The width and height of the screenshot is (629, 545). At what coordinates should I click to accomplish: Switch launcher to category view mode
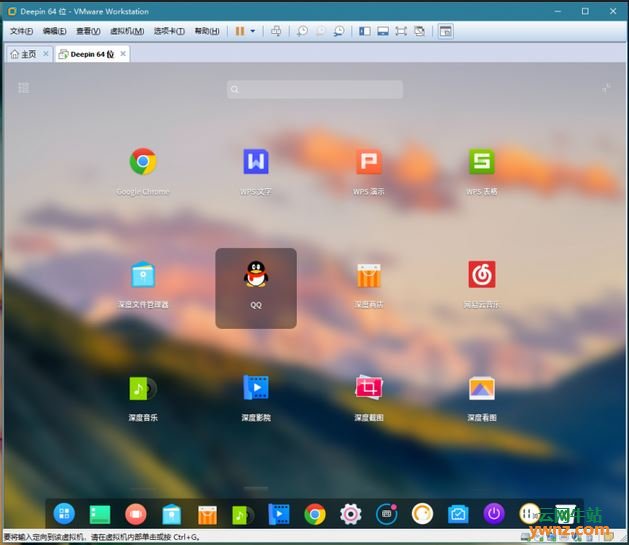(x=24, y=87)
